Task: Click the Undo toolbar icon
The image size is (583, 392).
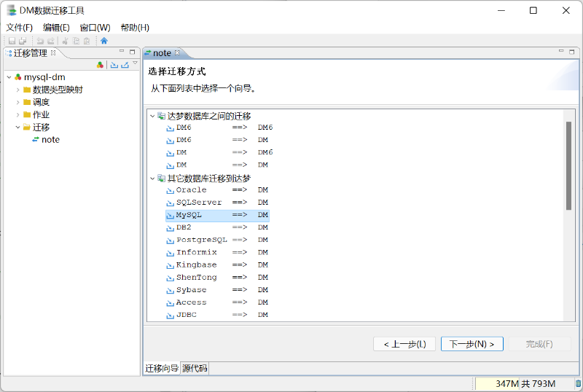Action: point(40,41)
